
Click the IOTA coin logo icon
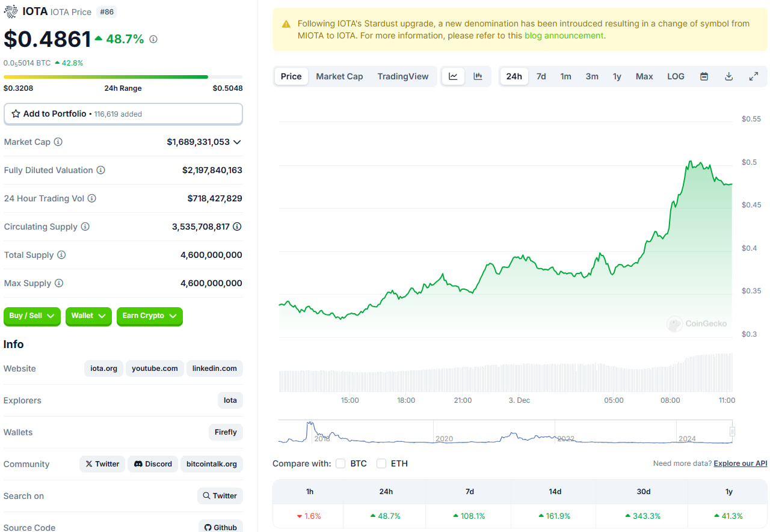coord(11,11)
